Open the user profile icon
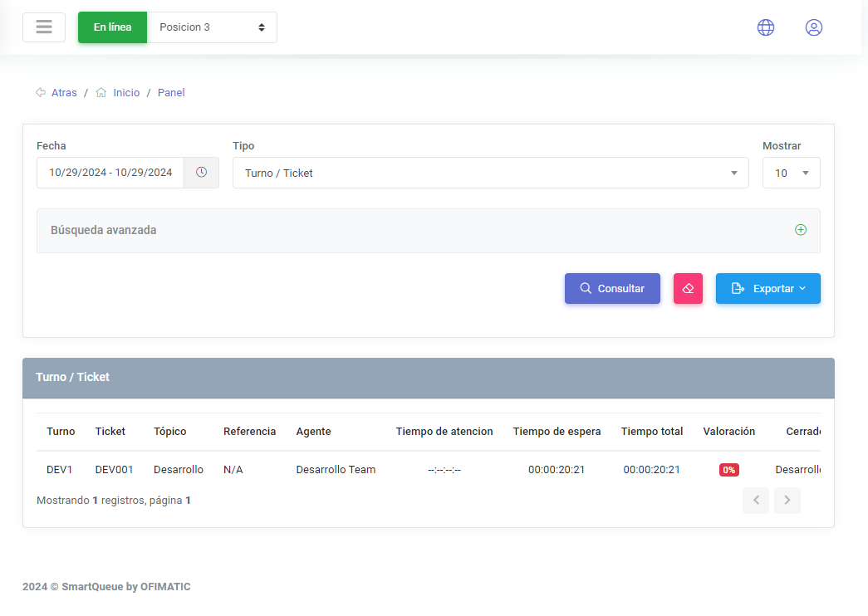868x616 pixels. (813, 27)
